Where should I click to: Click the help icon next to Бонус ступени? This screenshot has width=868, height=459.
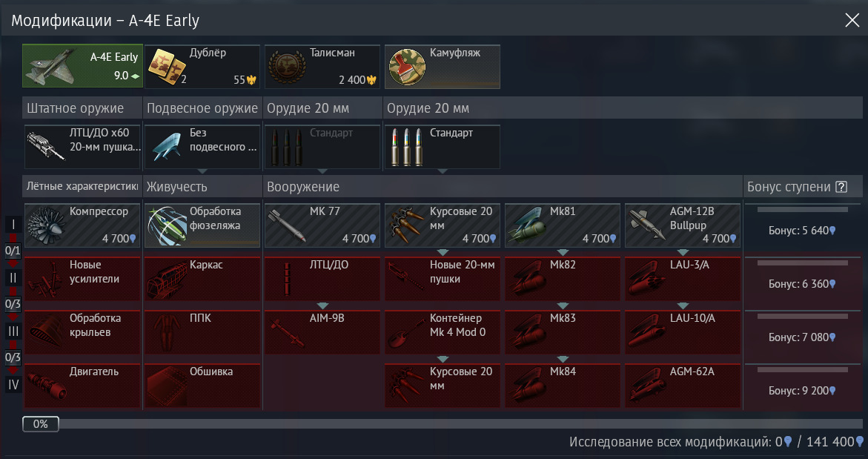(841, 187)
